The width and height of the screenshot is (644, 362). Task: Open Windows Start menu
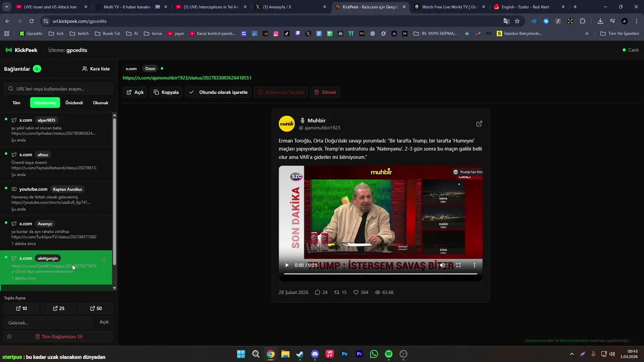[x=241, y=354]
